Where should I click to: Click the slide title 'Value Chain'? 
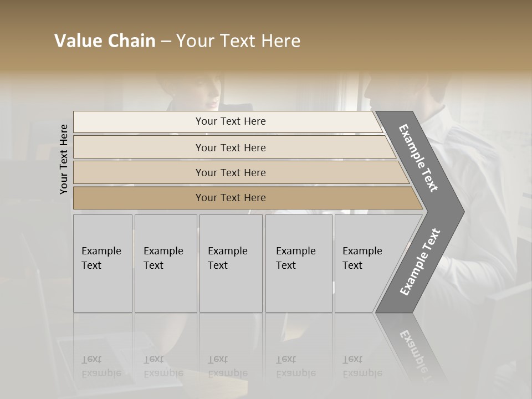(105, 40)
